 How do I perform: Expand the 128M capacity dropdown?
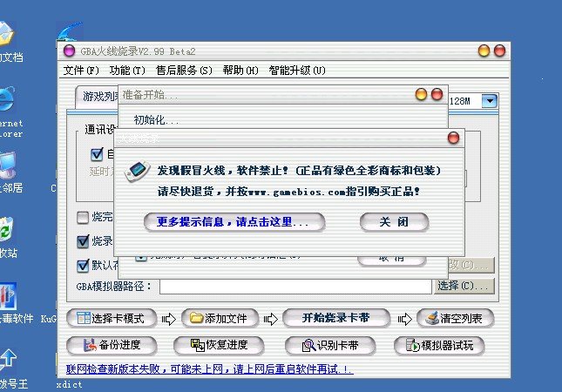[x=490, y=101]
